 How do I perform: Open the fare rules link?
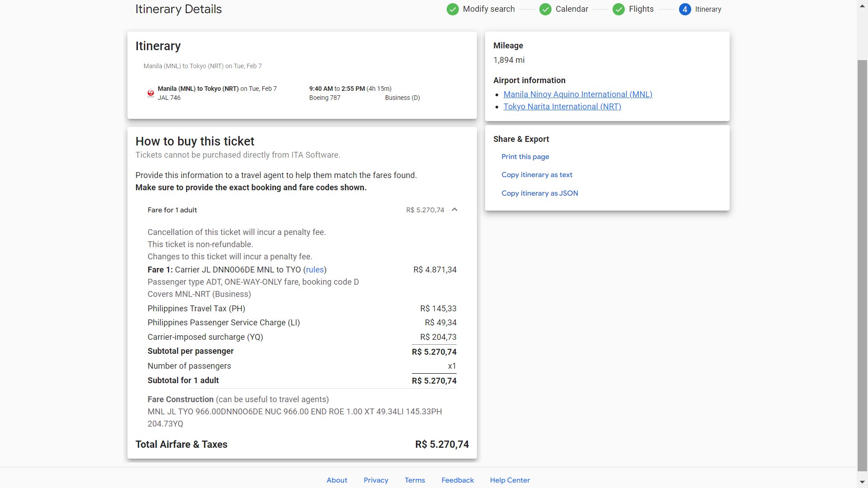315,270
